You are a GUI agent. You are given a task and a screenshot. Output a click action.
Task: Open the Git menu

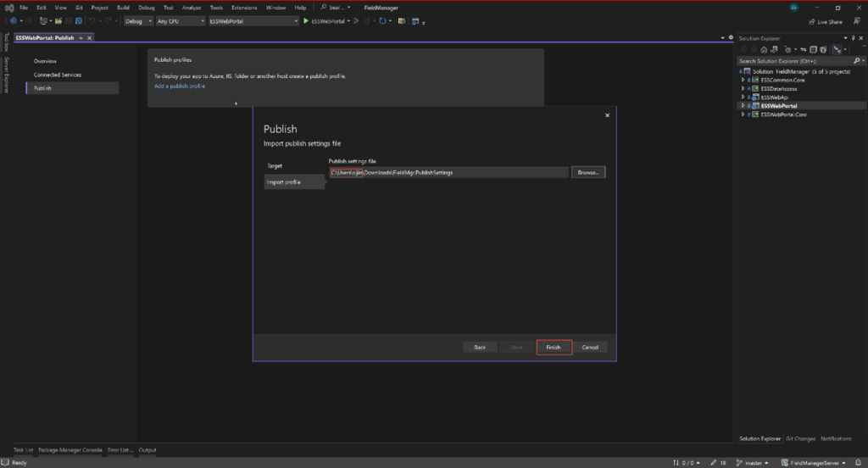point(79,8)
